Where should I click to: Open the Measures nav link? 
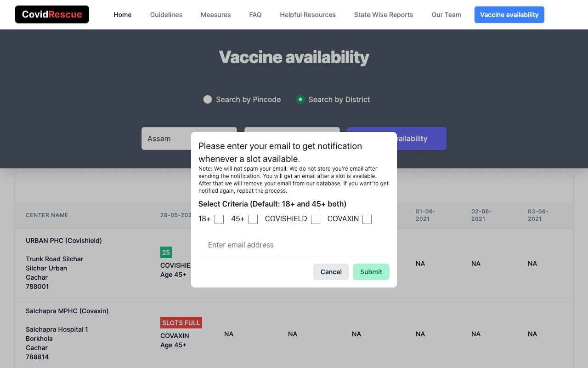coord(216,15)
